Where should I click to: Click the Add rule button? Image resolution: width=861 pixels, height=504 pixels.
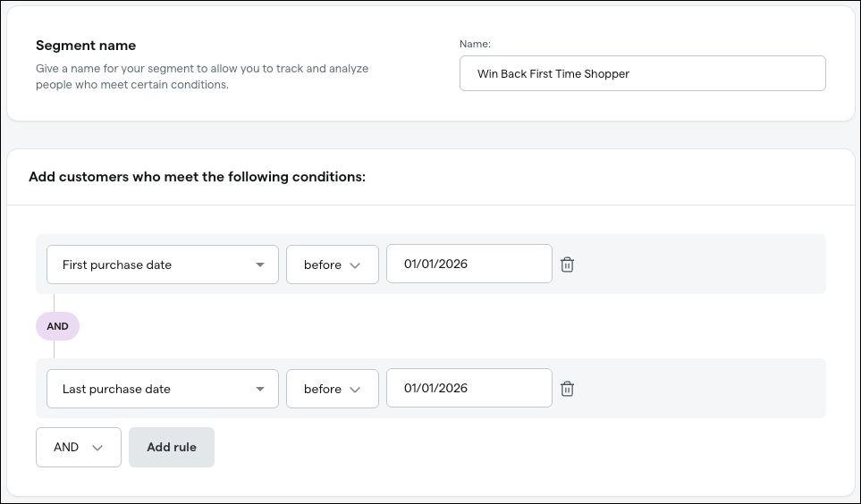click(172, 448)
